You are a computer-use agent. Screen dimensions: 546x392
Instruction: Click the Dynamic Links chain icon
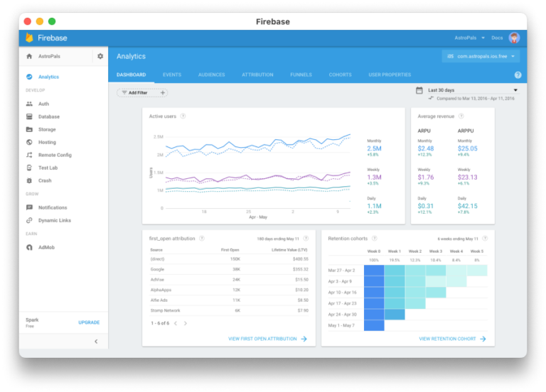tap(29, 220)
